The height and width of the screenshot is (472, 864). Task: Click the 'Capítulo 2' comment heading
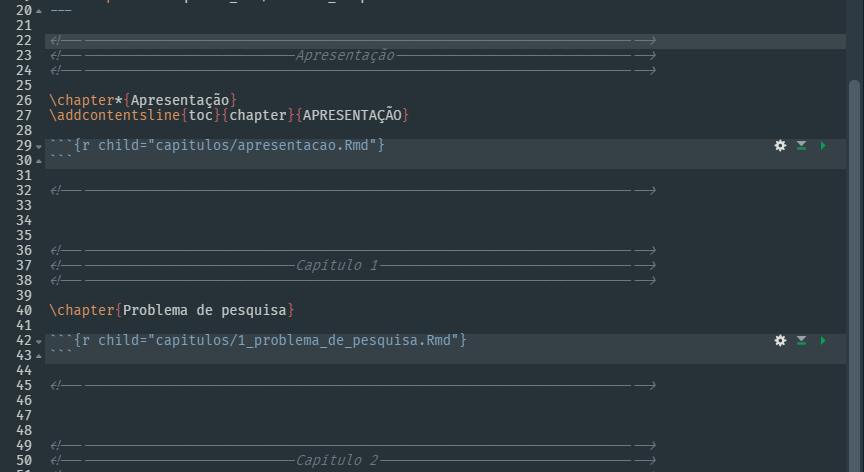337,460
